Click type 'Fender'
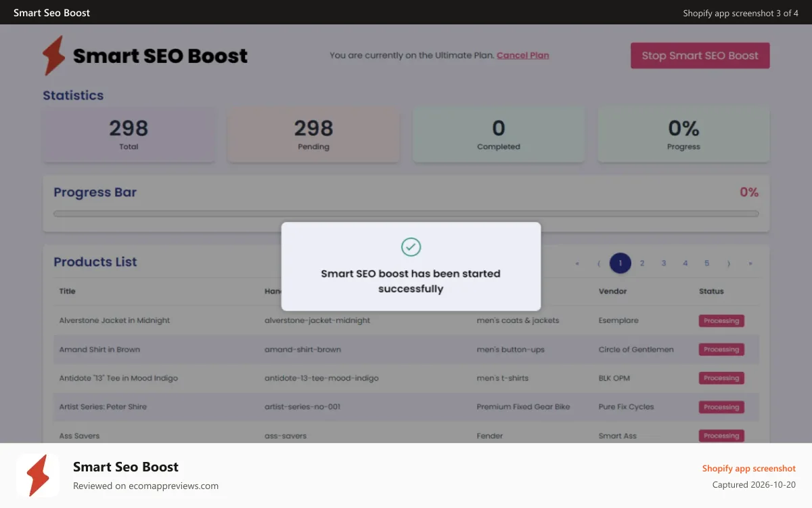 490,436
